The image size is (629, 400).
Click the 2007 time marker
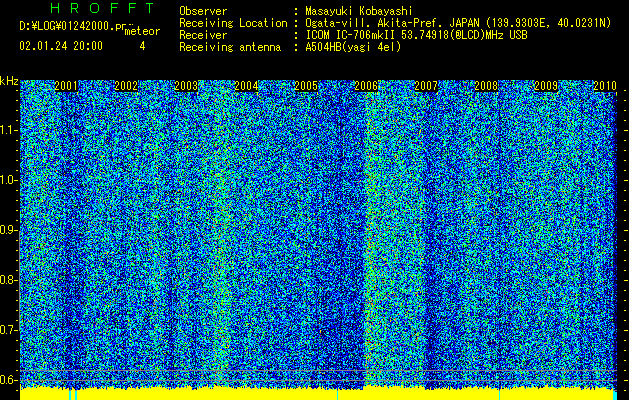pos(426,86)
